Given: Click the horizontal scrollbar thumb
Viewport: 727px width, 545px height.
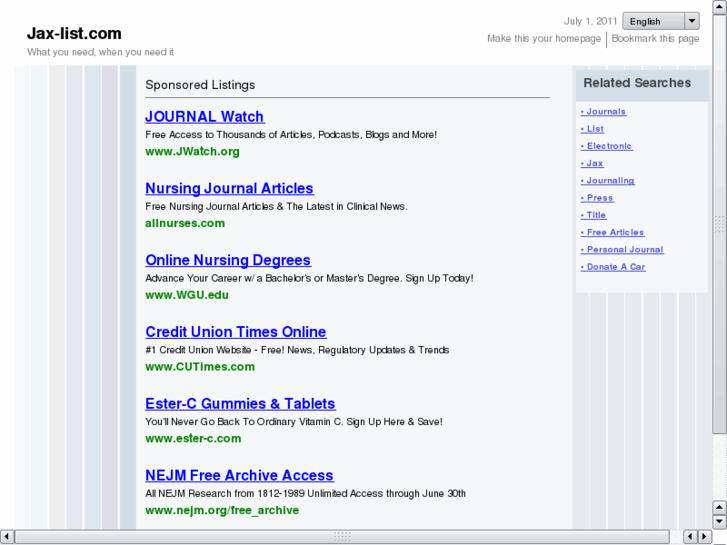Looking at the screenshot, I should pyautogui.click(x=342, y=537).
